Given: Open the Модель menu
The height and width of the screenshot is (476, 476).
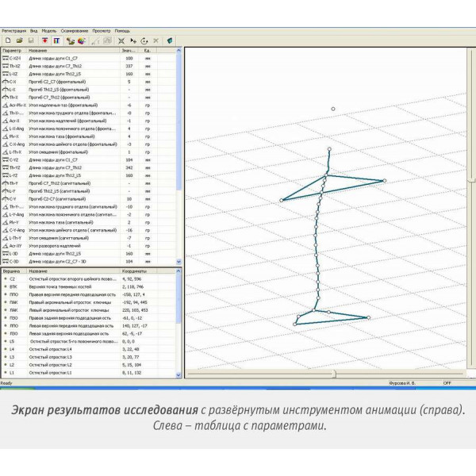Looking at the screenshot, I should (x=49, y=31).
